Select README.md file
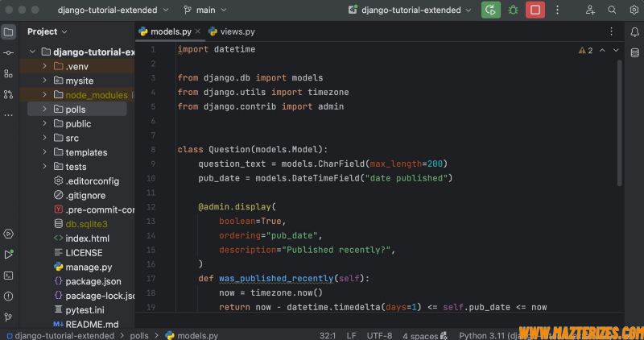Viewport: 644px width, 340px height. pyautogui.click(x=86, y=325)
